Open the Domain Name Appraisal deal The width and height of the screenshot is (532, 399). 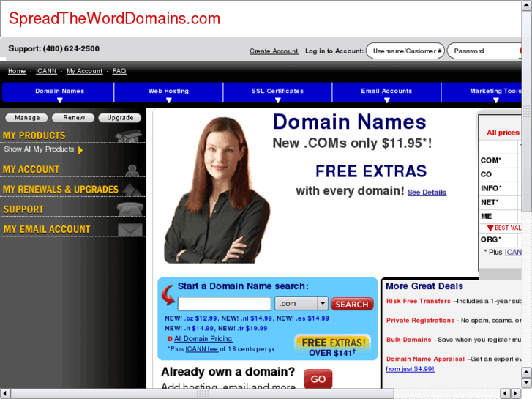[x=425, y=359]
